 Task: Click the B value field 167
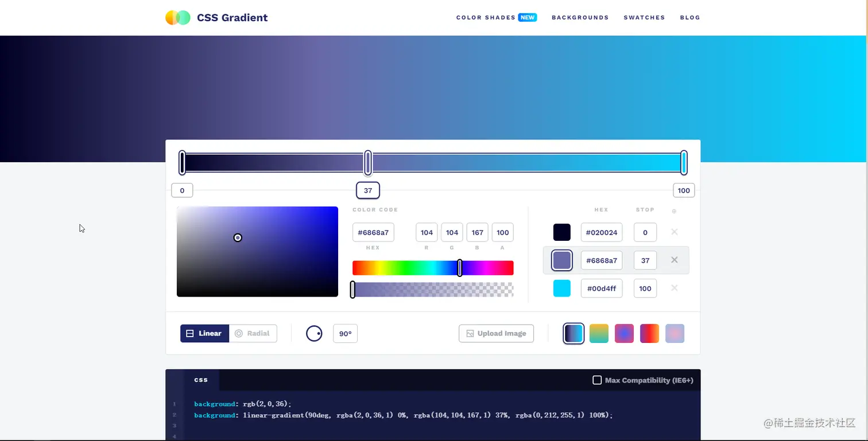(477, 233)
